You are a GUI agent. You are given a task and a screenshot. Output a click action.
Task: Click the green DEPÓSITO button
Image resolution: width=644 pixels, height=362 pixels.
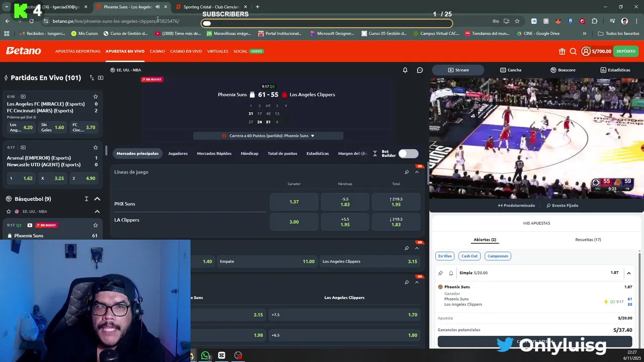pyautogui.click(x=626, y=51)
